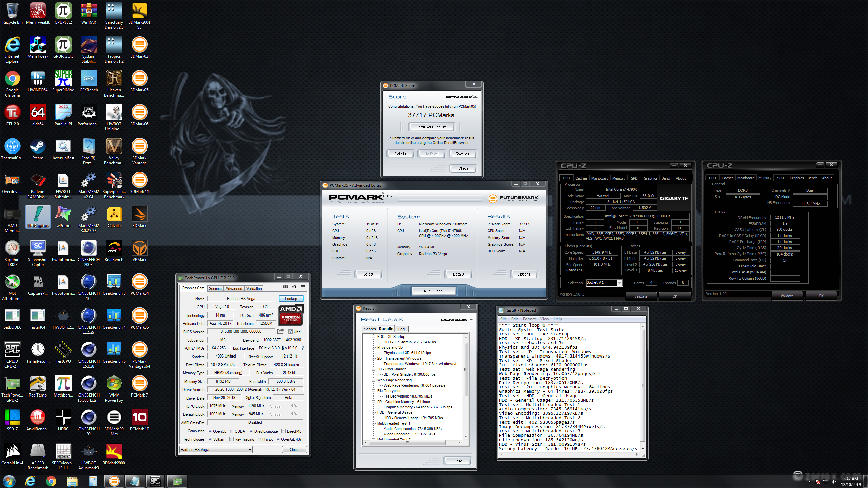The height and width of the screenshot is (488, 868).
Task: Open the WinRAR desktop icon
Action: pyautogui.click(x=88, y=14)
